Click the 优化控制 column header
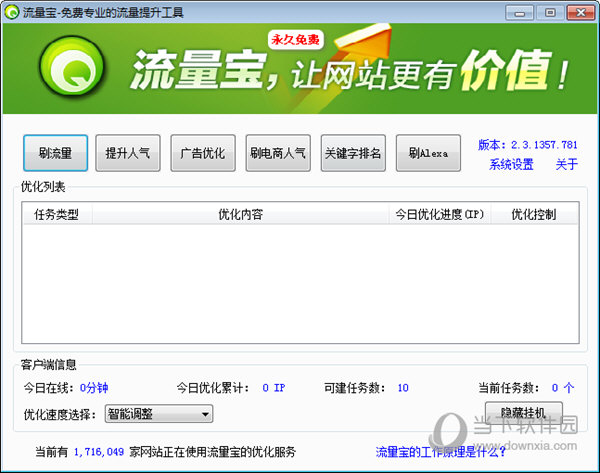This screenshot has width=600, height=473. 534,214
